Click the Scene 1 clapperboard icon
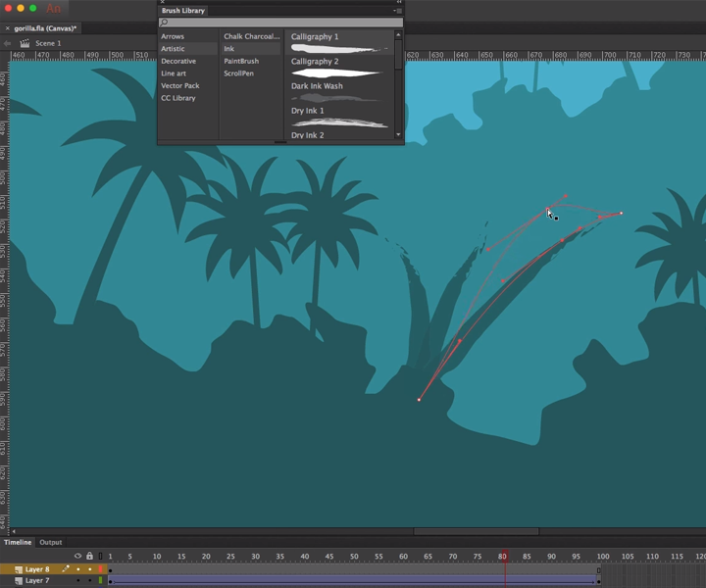Image resolution: width=706 pixels, height=588 pixels. [x=25, y=43]
